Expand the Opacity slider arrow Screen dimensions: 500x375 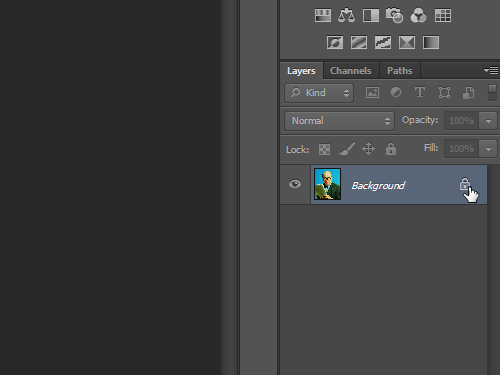coord(488,121)
